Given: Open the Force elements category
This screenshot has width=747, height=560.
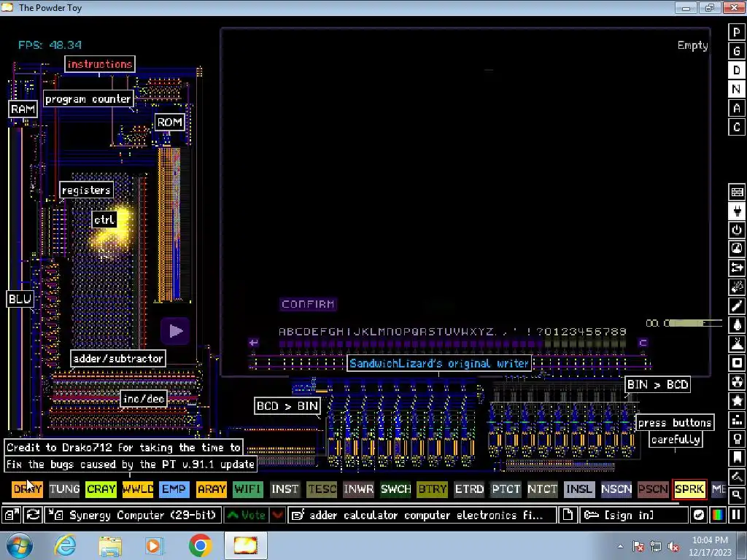Looking at the screenshot, I should coord(737,268).
